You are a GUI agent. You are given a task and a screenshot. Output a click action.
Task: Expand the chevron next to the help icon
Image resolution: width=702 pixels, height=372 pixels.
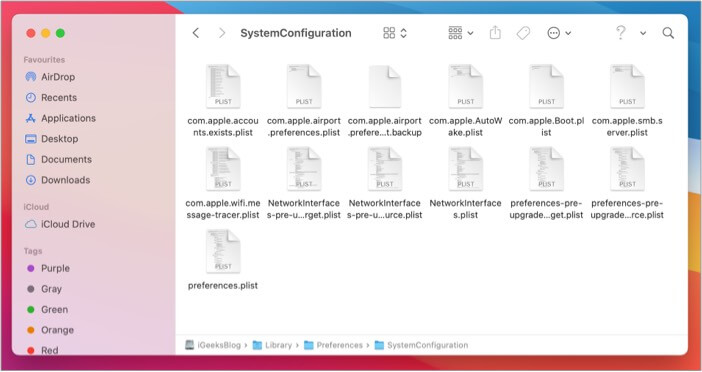point(643,34)
